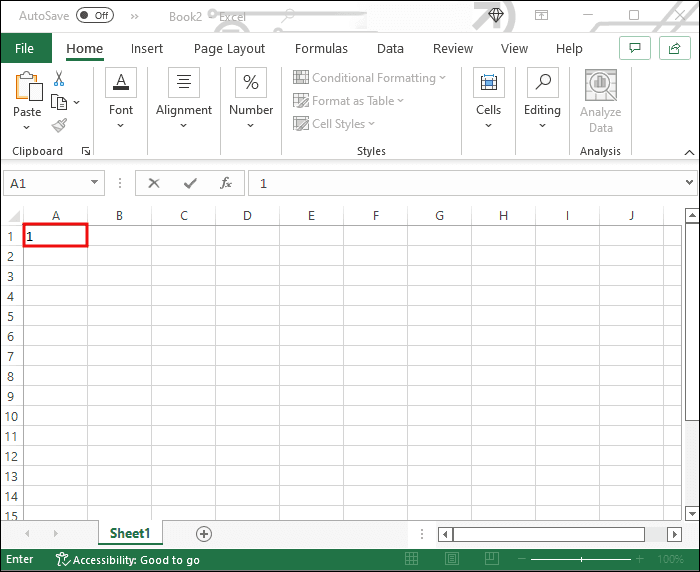Image resolution: width=700 pixels, height=572 pixels.
Task: Click the Copy icon
Action: click(x=59, y=102)
